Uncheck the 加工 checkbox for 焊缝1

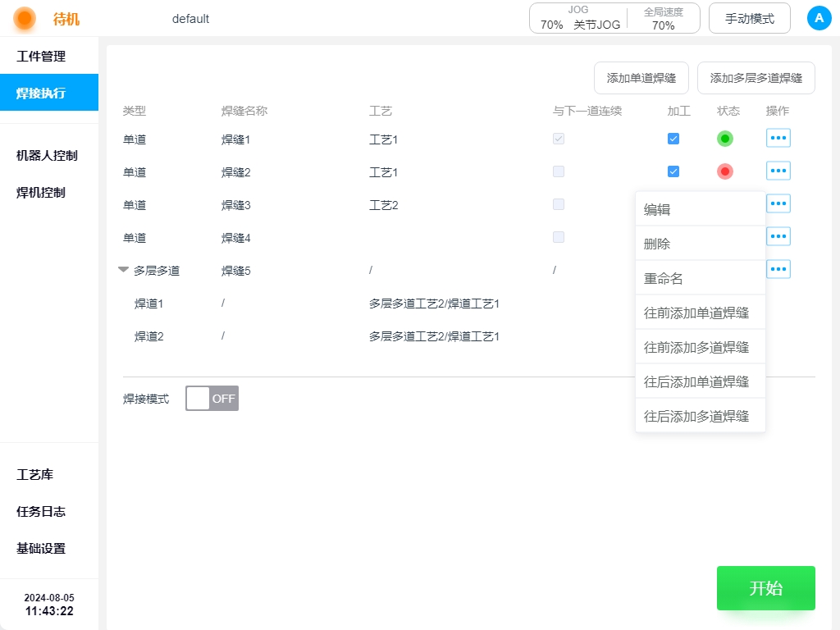pos(673,139)
